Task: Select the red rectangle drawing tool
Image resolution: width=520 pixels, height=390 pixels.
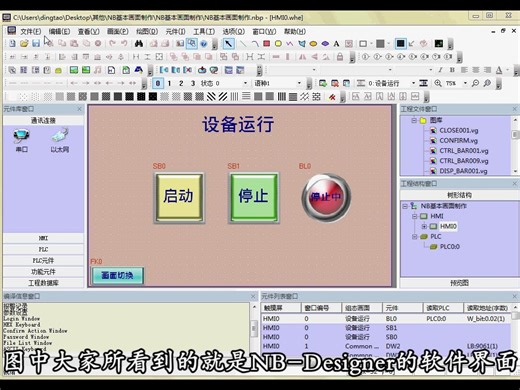Action: click(266, 44)
